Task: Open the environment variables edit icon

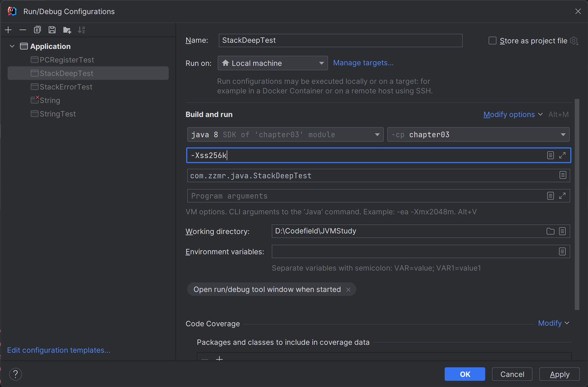Action: pyautogui.click(x=562, y=251)
